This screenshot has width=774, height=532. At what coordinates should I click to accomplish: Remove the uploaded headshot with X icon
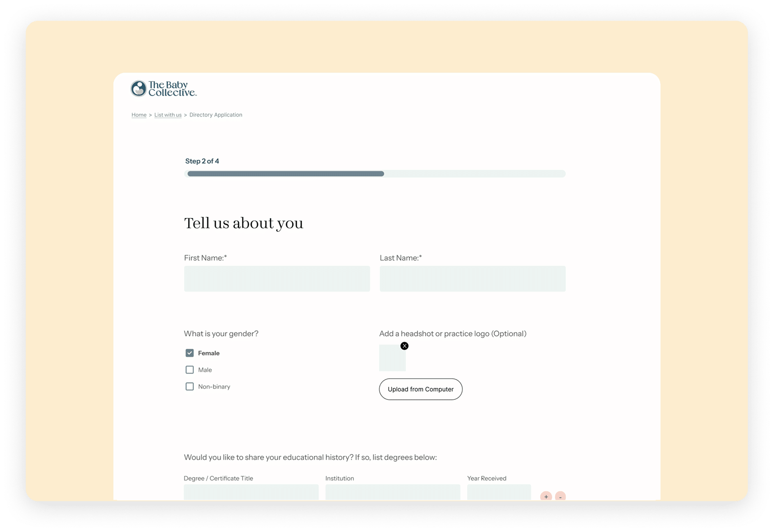pos(404,346)
